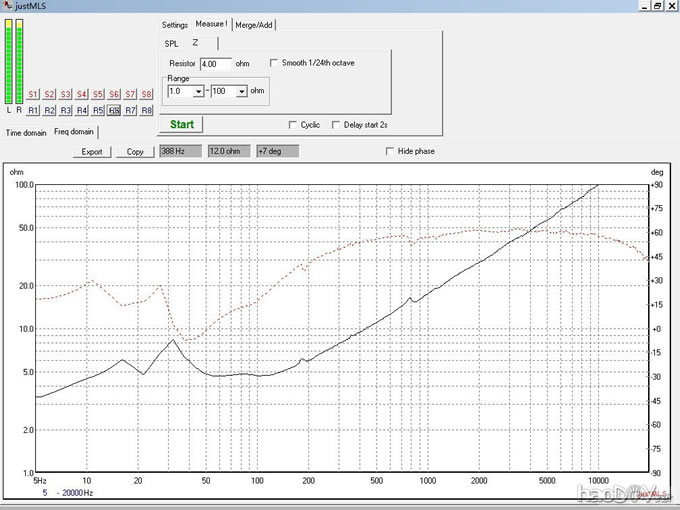This screenshot has width=680, height=510.
Task: Open the range maximum 100 dropdown
Action: (241, 91)
